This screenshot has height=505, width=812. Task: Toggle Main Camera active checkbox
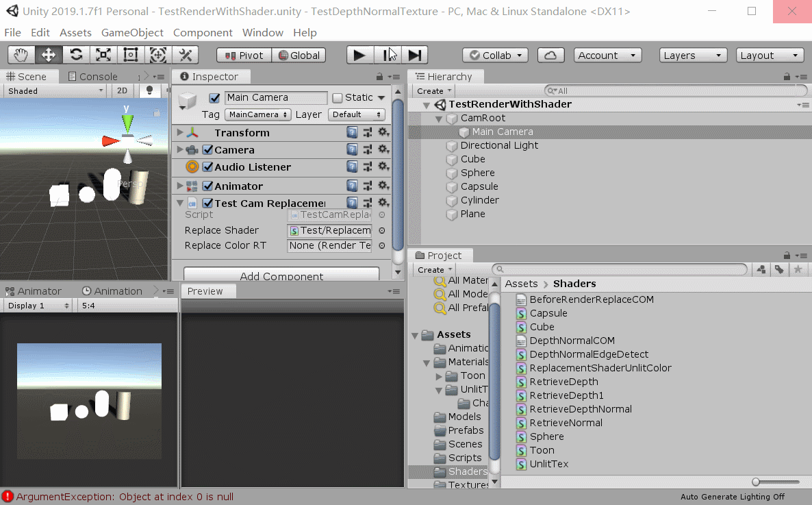point(214,97)
